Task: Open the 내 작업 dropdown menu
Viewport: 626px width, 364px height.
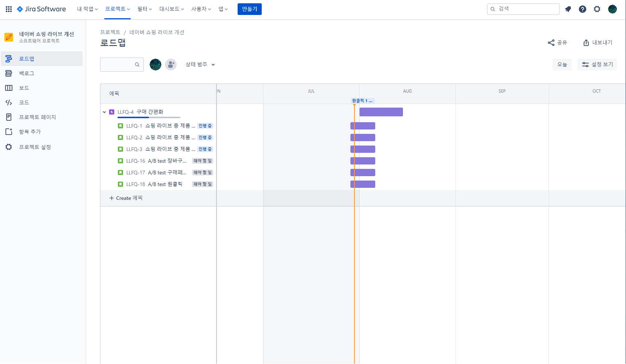Action: click(87, 9)
